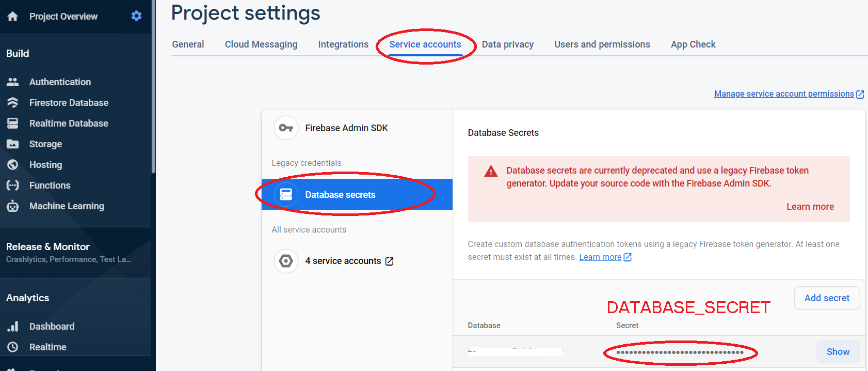Click the Storage folder icon

pyautogui.click(x=13, y=144)
